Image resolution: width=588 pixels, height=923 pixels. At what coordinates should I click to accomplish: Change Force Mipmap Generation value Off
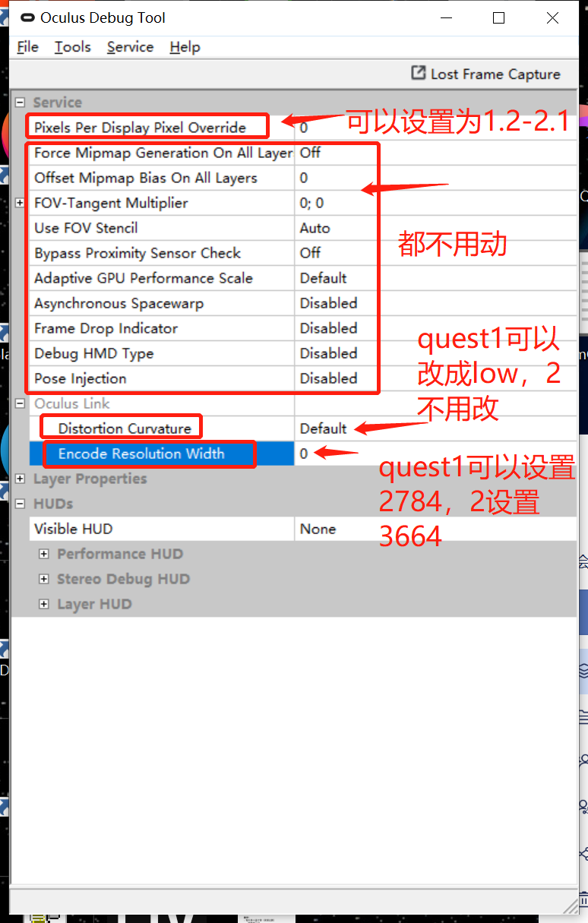pos(435,153)
